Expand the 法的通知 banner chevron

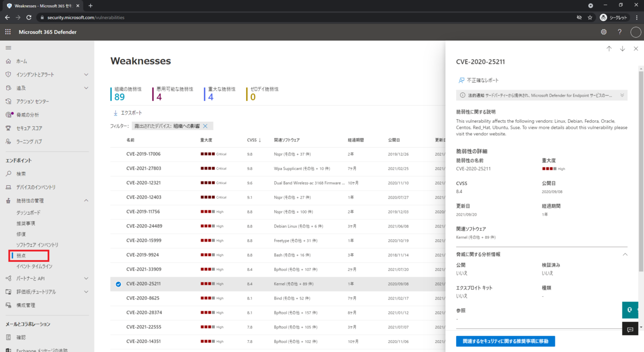(x=622, y=95)
